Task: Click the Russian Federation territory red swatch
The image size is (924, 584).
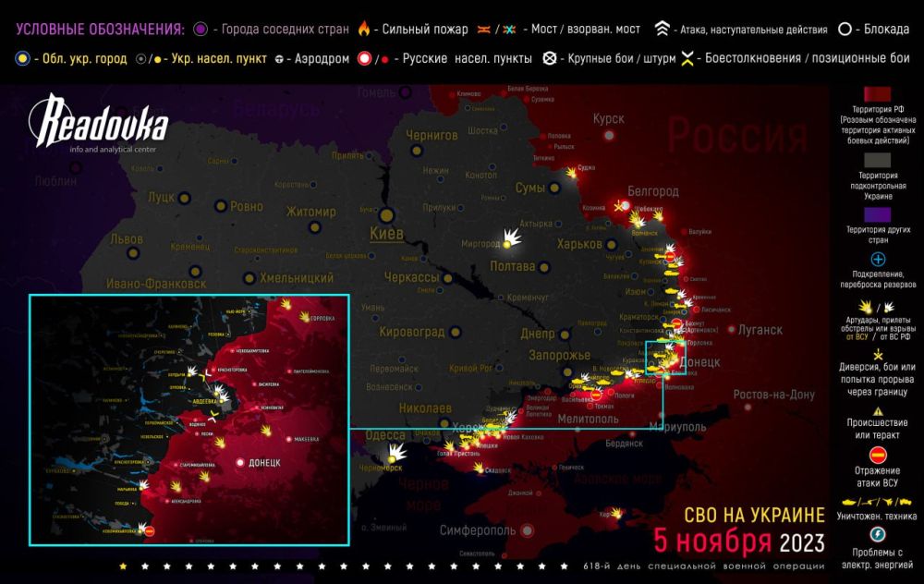Action: pyautogui.click(x=878, y=96)
